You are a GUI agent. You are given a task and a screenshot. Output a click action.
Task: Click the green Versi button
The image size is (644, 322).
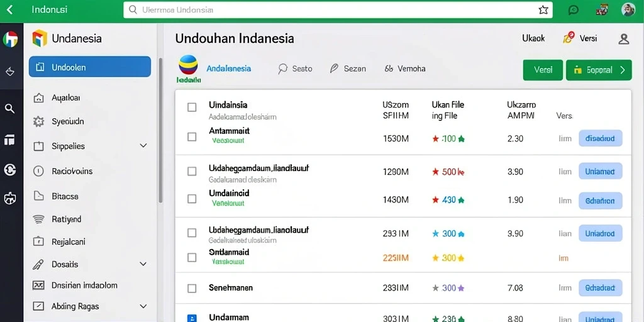click(x=543, y=70)
